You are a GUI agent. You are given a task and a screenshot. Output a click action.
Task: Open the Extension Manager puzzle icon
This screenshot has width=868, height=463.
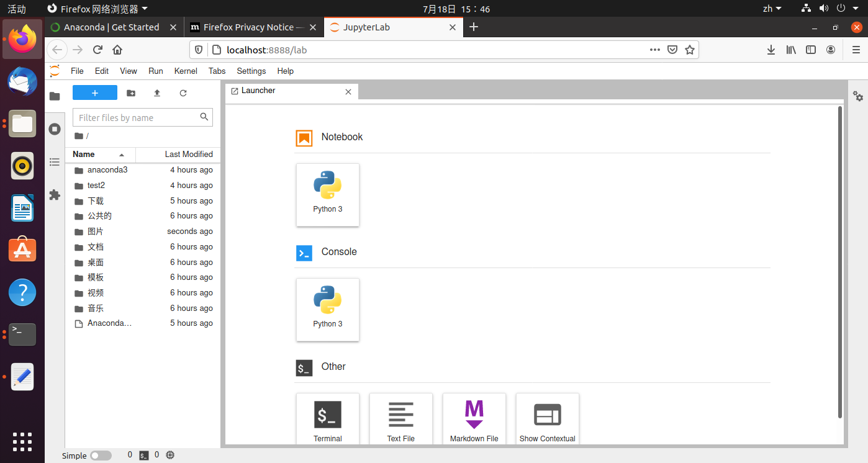click(54, 194)
